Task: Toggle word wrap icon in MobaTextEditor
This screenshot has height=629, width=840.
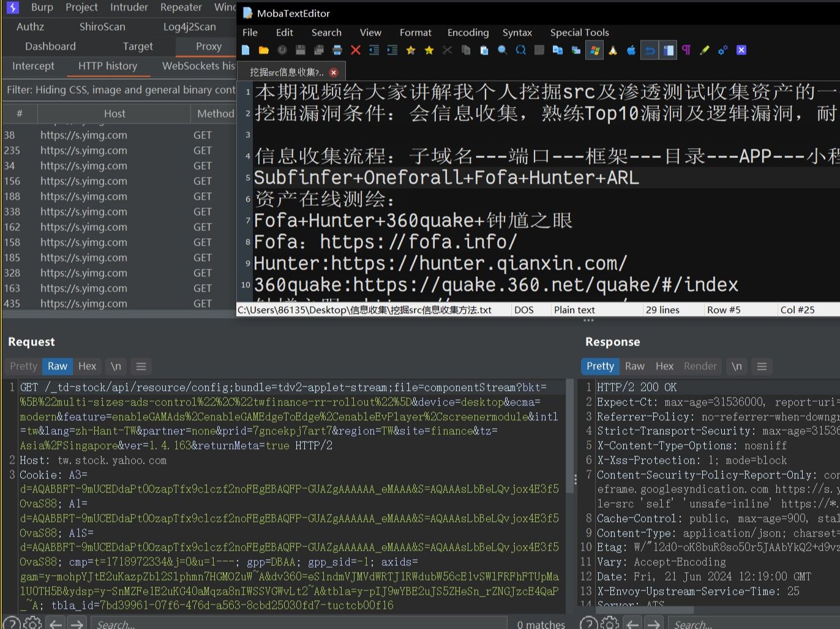Action: tap(650, 50)
